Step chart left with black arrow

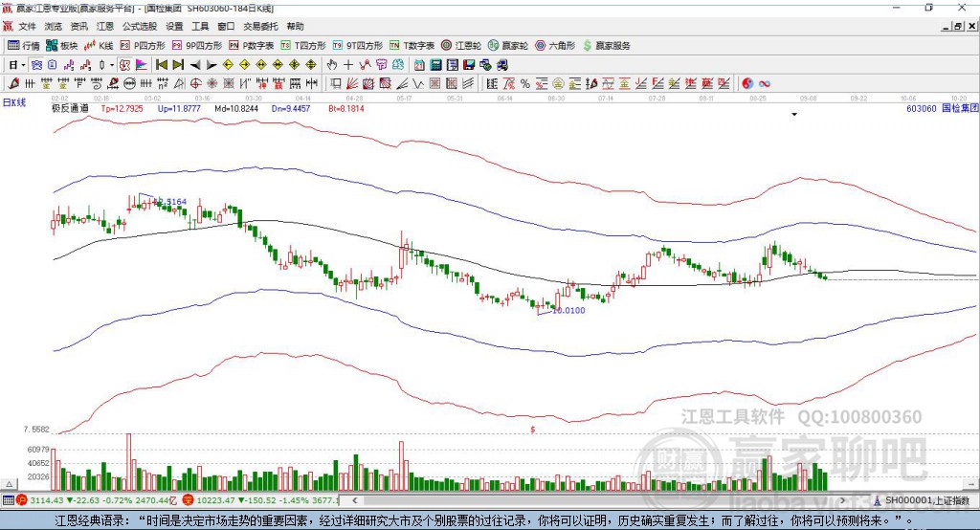pyautogui.click(x=195, y=64)
